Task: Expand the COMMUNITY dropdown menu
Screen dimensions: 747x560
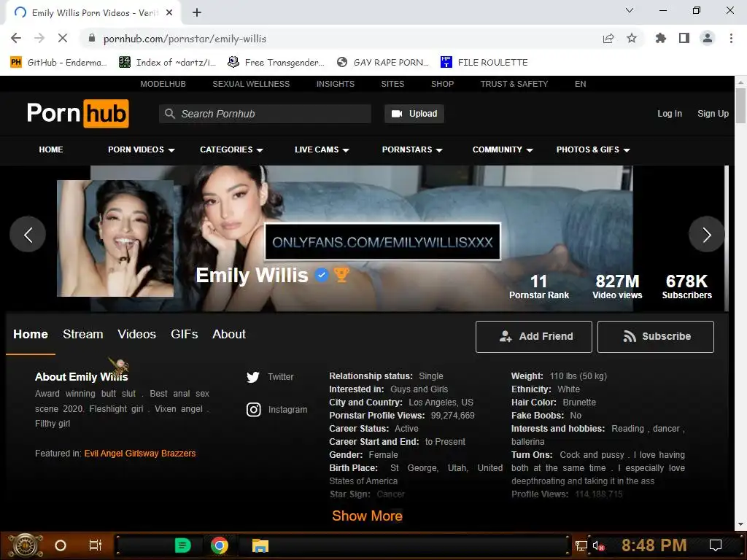Action: [x=503, y=149]
